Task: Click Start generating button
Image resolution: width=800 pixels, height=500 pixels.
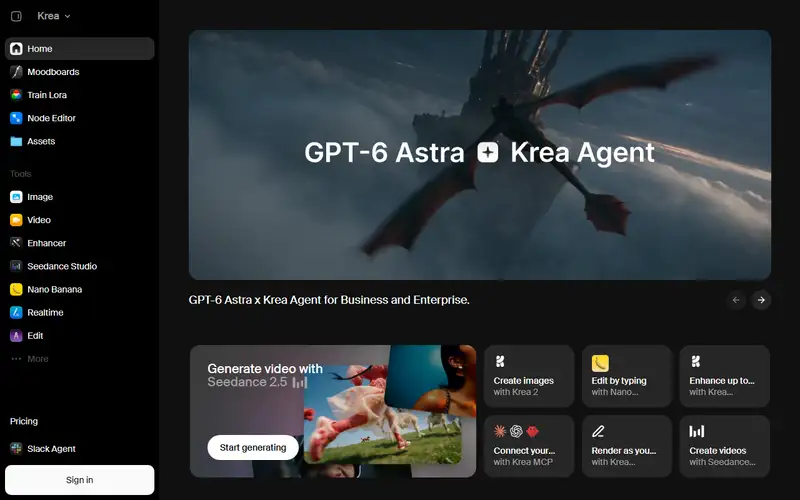Action: coord(253,447)
